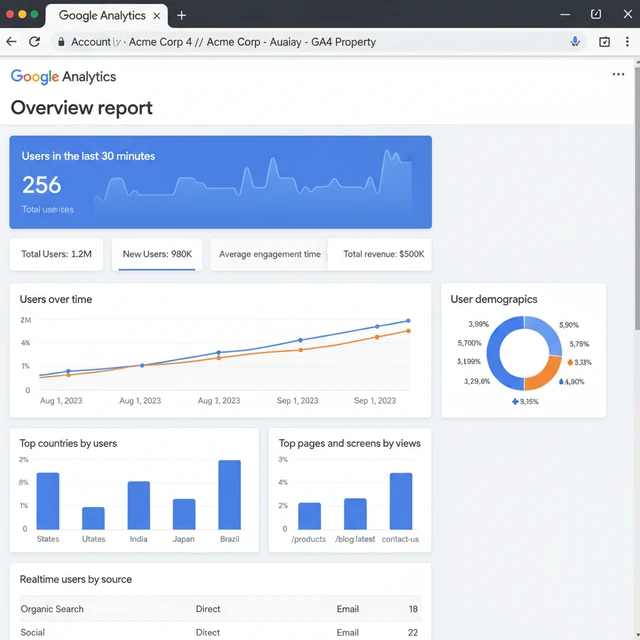Viewport: 640px width, 640px height.
Task: Select the Total revenue: $500K tab
Action: tap(380, 254)
